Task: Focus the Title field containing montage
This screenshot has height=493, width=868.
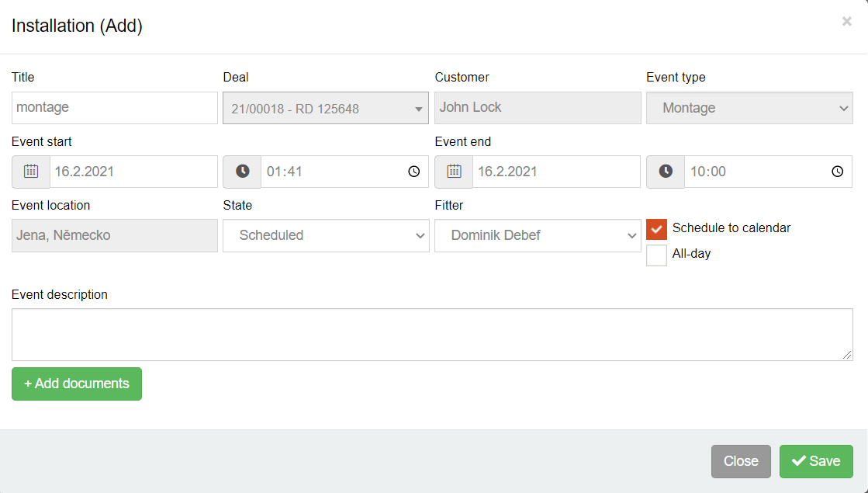Action: [115, 108]
